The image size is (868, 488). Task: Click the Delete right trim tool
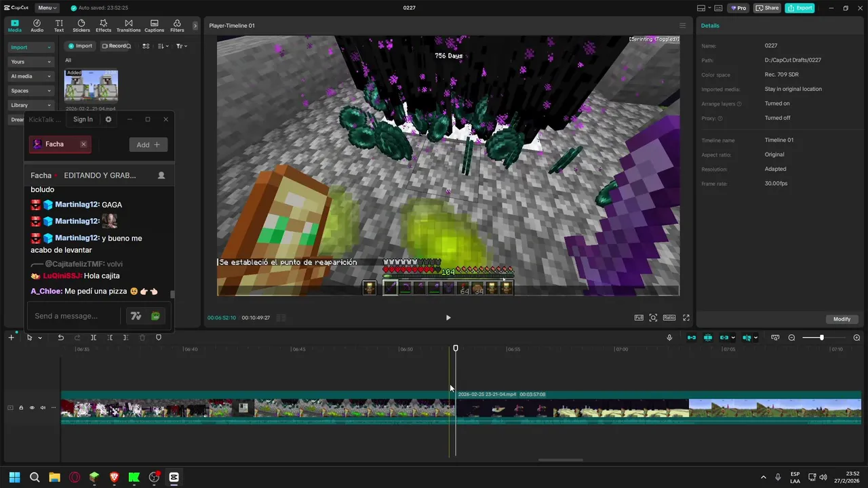pyautogui.click(x=125, y=338)
